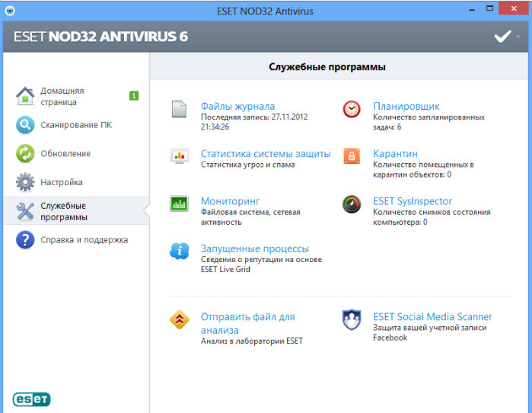Click the home icon for Домашняя страница
532x413 pixels.
point(25,96)
